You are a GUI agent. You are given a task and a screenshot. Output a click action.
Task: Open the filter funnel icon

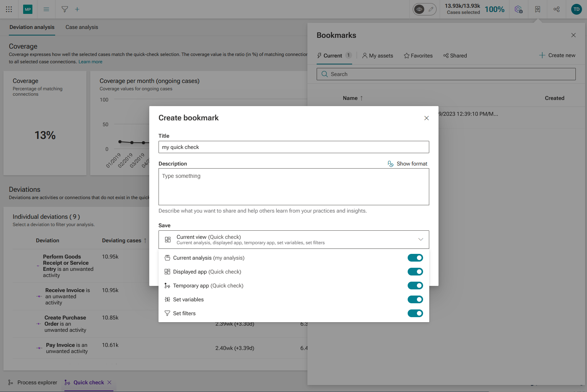pos(65,9)
